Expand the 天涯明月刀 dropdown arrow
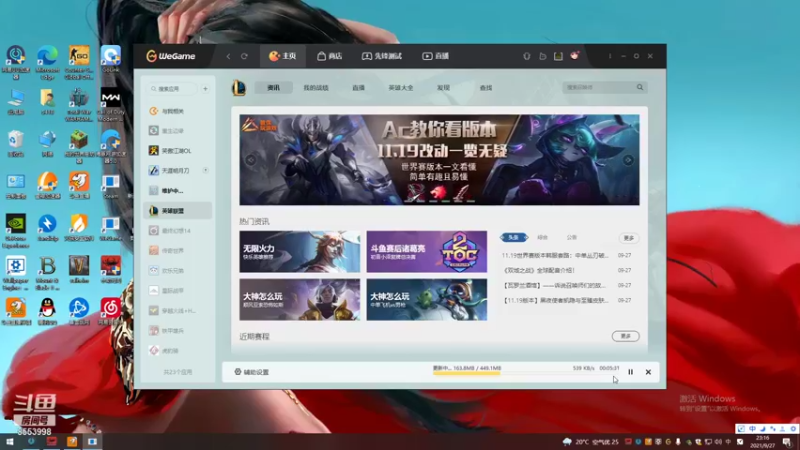The image size is (800, 450). click(206, 170)
